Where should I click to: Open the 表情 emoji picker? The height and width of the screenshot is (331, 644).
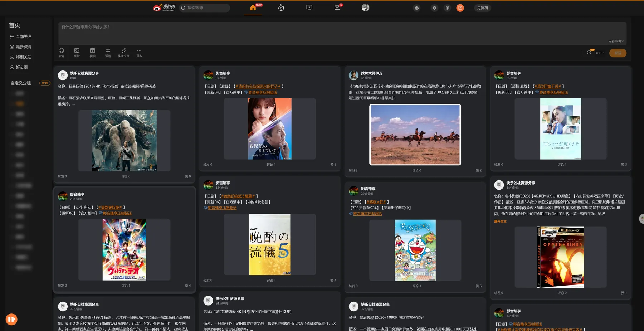tap(61, 53)
